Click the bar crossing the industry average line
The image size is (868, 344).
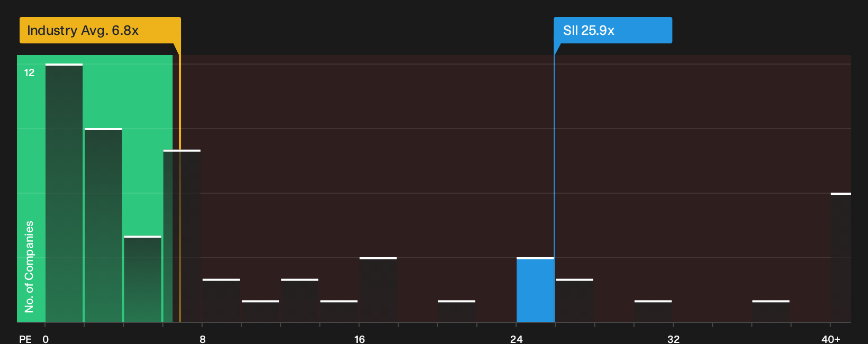click(182, 236)
